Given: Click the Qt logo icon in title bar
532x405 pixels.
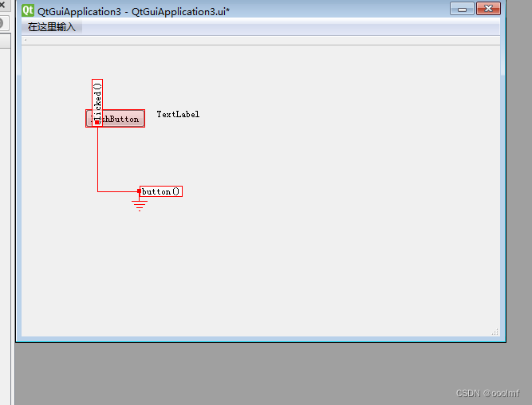Looking at the screenshot, I should click(28, 10).
